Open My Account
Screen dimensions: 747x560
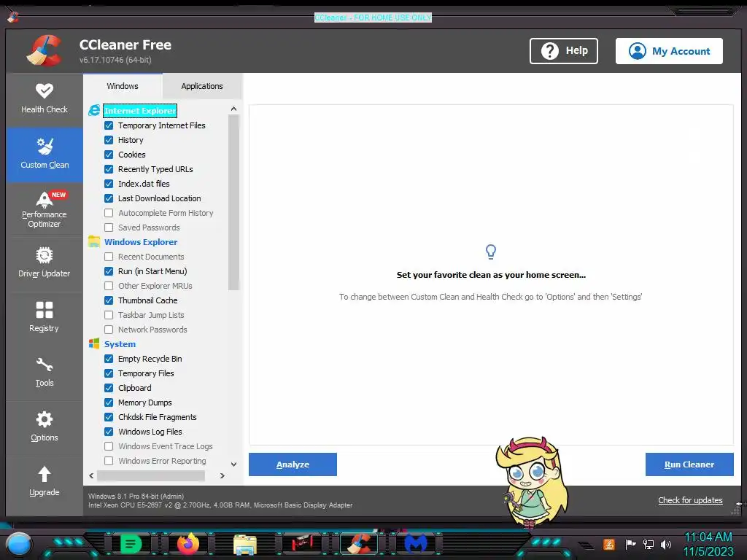[x=669, y=51]
